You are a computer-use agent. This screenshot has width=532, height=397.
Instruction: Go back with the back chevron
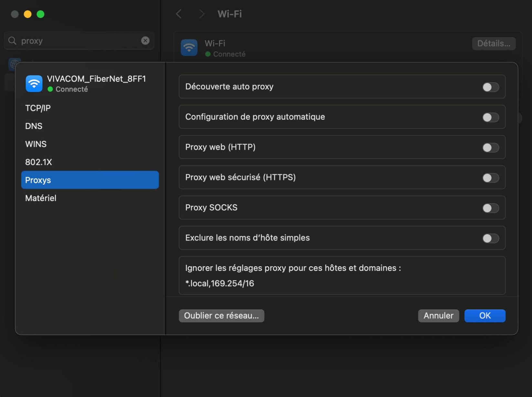179,14
